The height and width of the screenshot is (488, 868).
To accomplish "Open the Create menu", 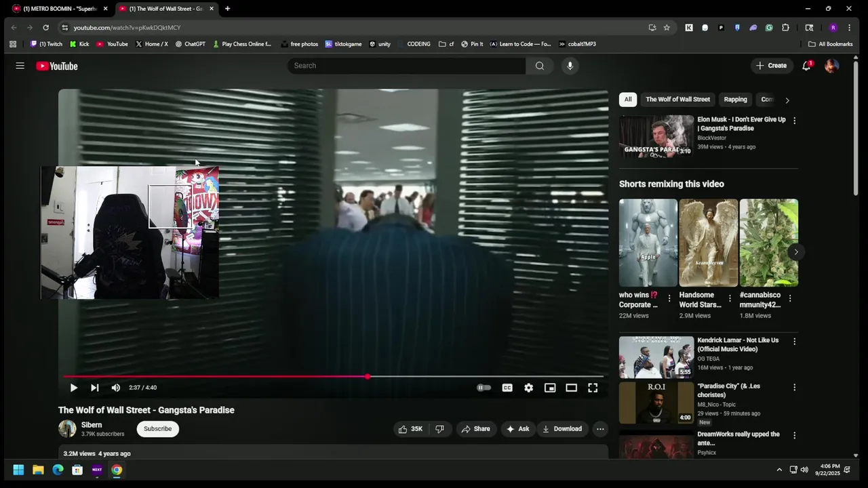I will tap(772, 66).
